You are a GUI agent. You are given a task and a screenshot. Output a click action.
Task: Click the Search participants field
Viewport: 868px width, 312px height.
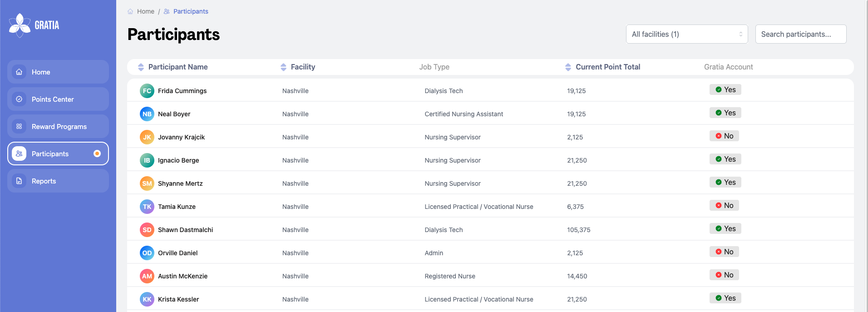pos(801,34)
